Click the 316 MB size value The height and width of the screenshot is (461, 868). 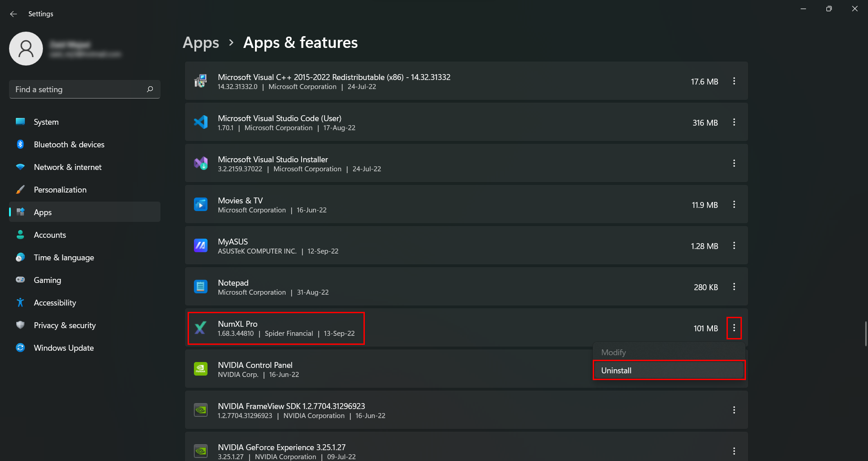705,122
